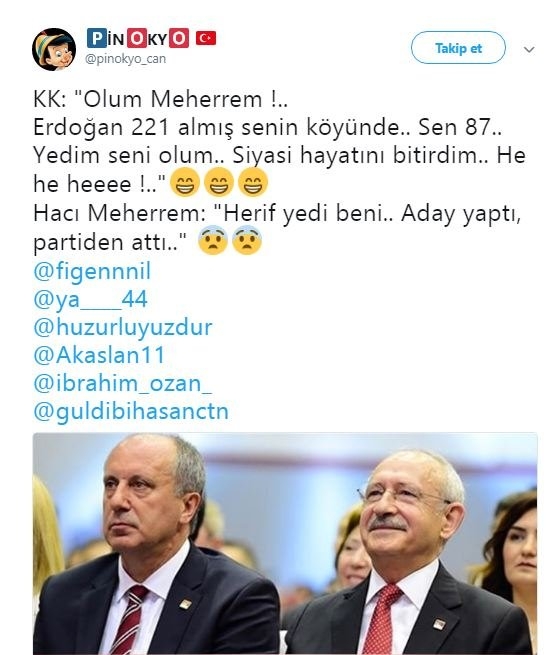Click the second fearful face emoji
Image resolution: width=556 pixels, height=655 pixels.
(x=247, y=241)
